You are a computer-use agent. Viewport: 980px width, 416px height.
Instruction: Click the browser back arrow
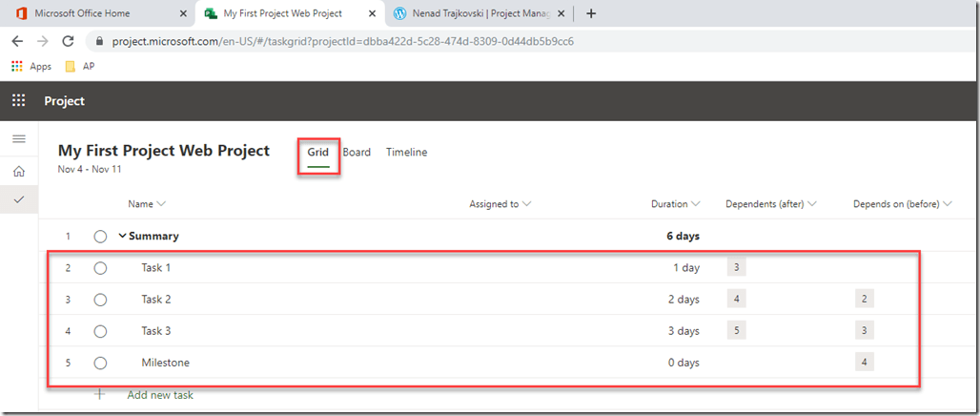pyautogui.click(x=17, y=42)
